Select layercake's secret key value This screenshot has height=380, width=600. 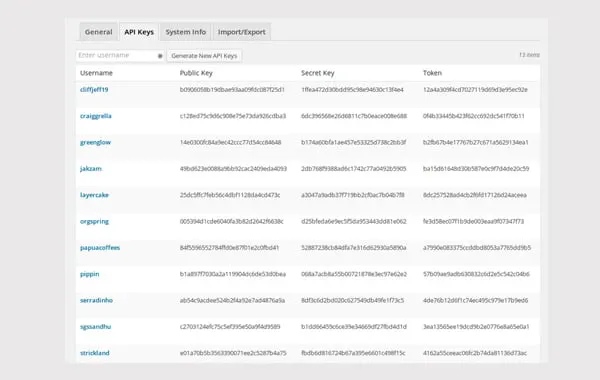353,195
